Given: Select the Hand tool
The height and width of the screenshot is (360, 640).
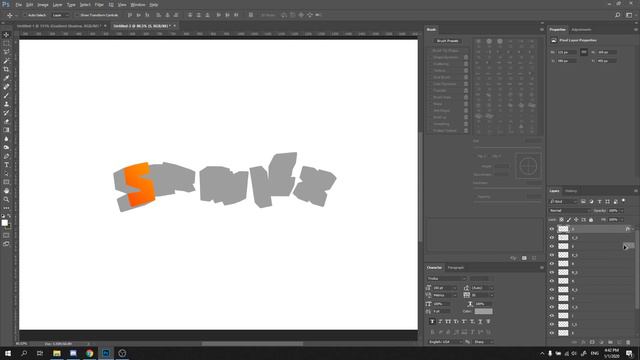Looking at the screenshot, I should point(6,191).
